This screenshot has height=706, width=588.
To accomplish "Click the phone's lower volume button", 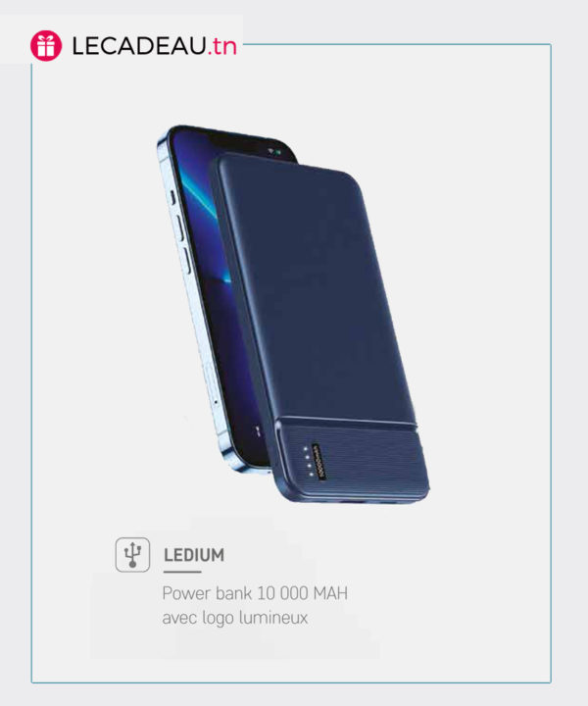I will pyautogui.click(x=185, y=261).
